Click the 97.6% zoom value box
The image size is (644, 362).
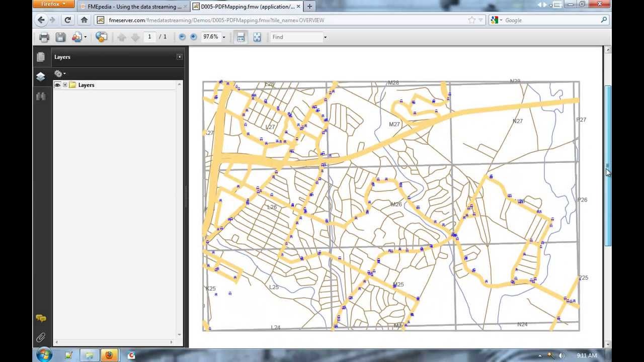tap(211, 37)
